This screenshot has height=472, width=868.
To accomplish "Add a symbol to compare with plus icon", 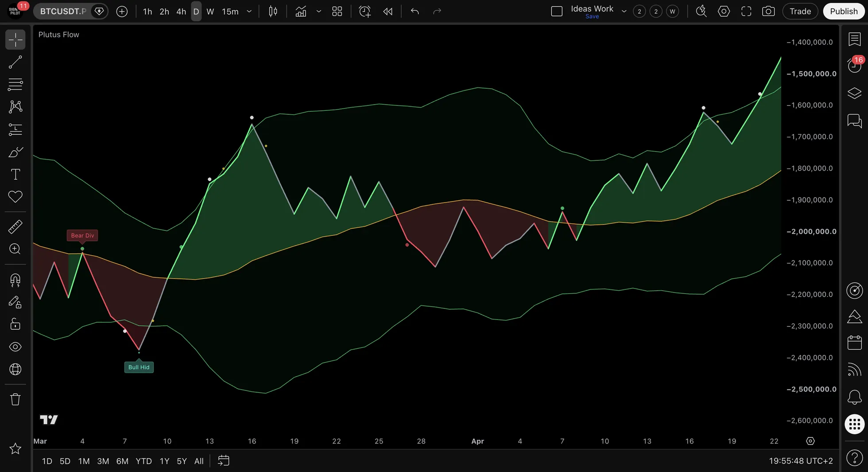I will tap(122, 12).
